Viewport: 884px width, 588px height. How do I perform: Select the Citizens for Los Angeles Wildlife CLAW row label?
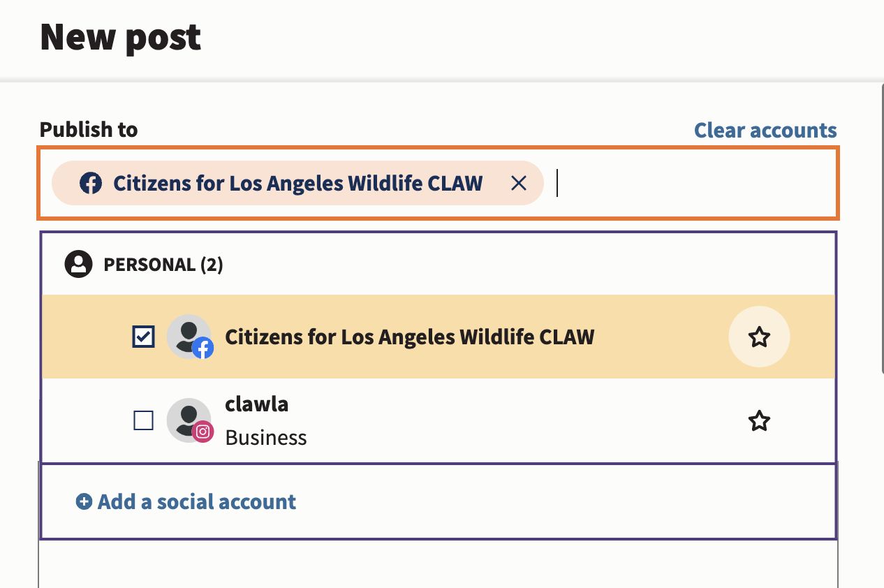pyautogui.click(x=409, y=337)
